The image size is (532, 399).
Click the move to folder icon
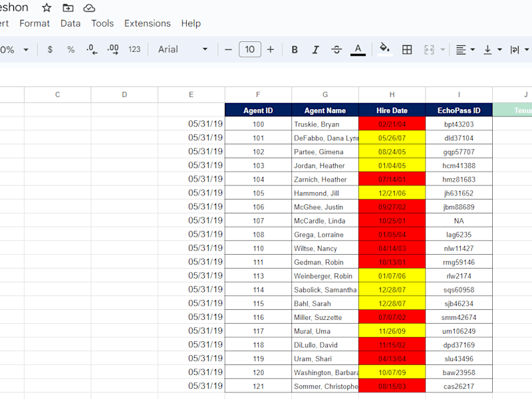[x=68, y=8]
